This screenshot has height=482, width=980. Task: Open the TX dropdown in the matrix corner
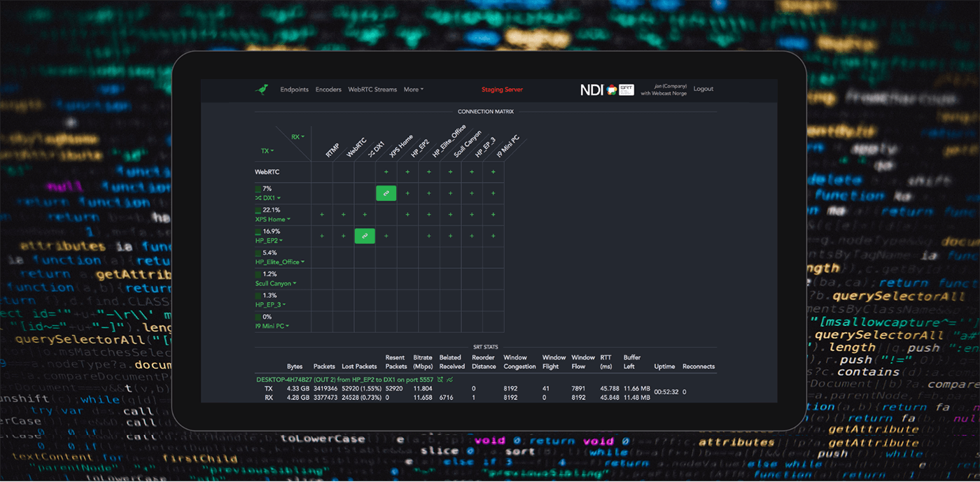coord(267,150)
